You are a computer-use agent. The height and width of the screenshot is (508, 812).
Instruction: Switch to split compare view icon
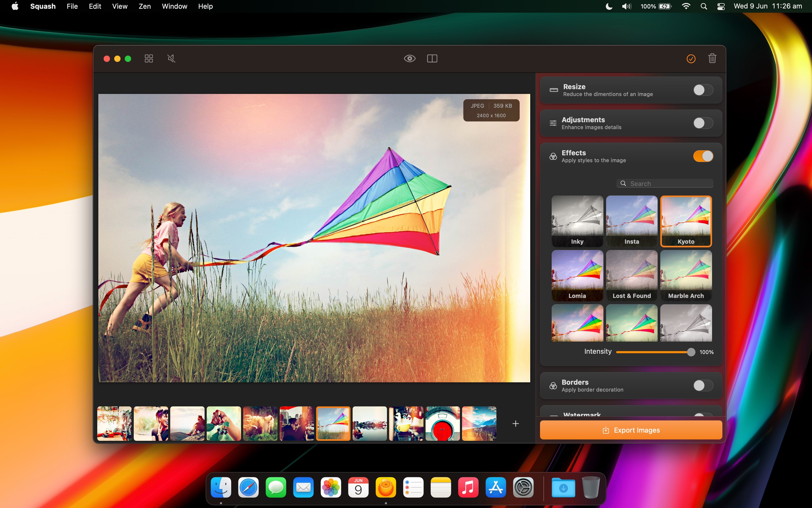[x=432, y=58]
